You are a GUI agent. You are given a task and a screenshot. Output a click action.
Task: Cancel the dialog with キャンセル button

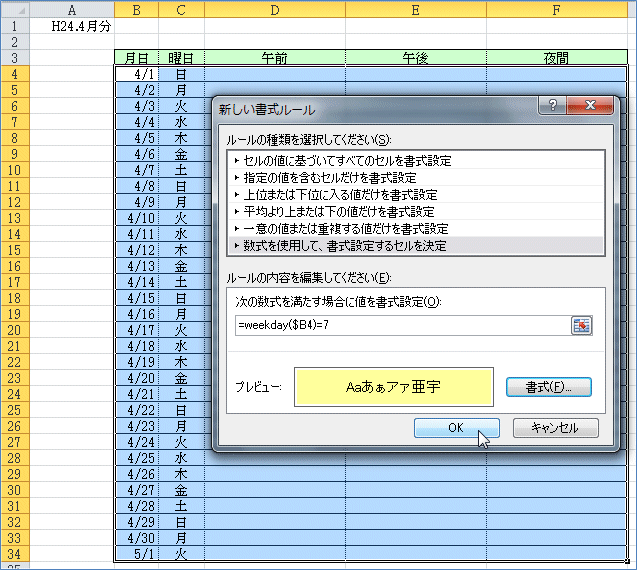(x=555, y=428)
